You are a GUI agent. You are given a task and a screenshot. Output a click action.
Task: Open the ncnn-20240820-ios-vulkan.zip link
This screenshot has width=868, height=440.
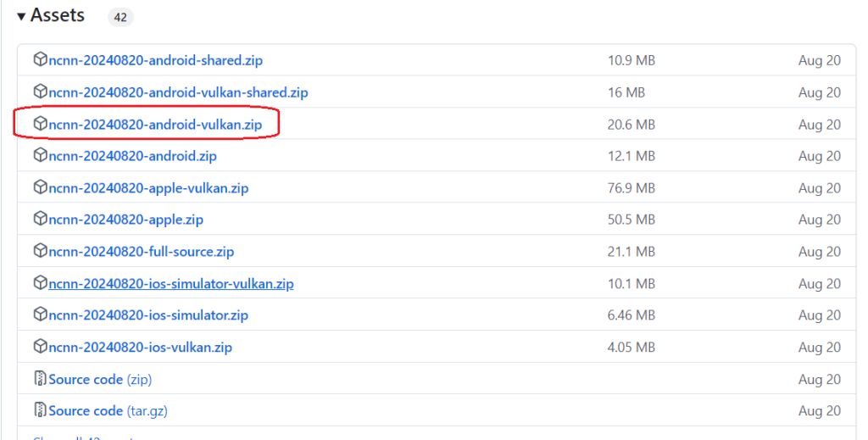[x=140, y=347]
